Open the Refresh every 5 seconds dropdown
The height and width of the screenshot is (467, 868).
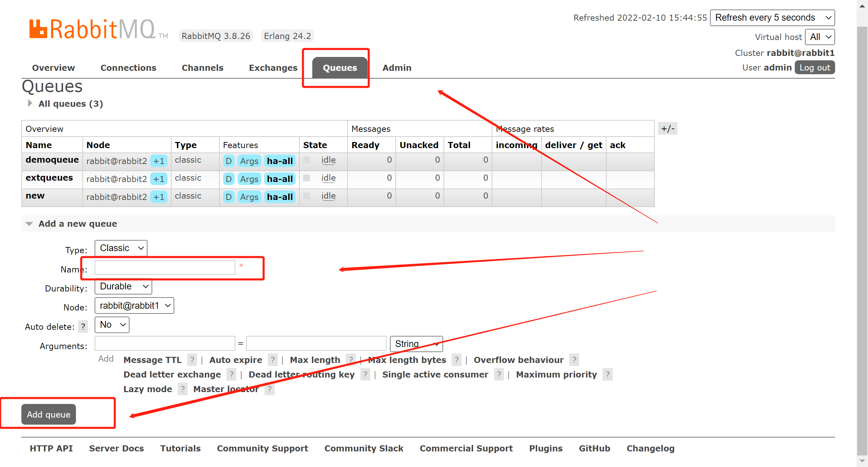(x=772, y=18)
